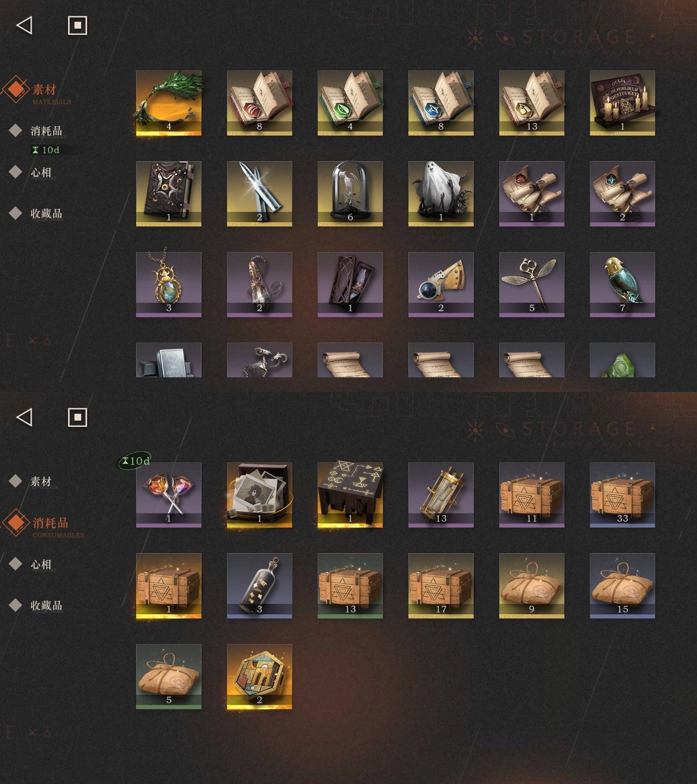Select the golden beetle pendant item
697x784 pixels.
point(169,285)
